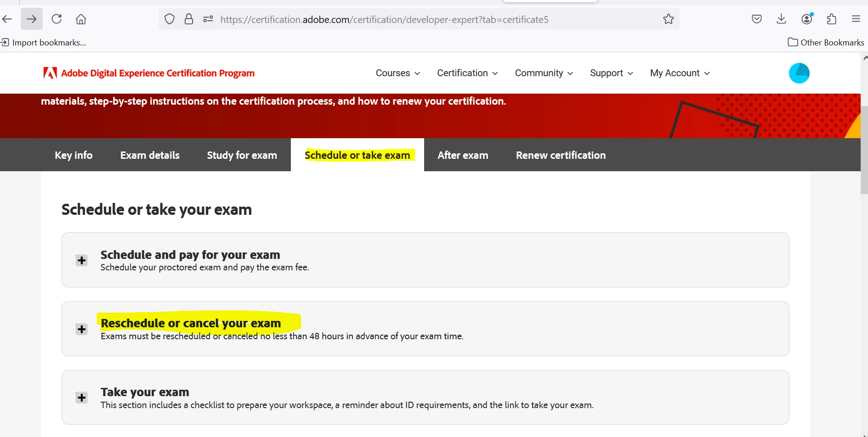Viewport: 868px width, 437px height.
Task: Open the Certification dropdown menu
Action: tap(467, 73)
